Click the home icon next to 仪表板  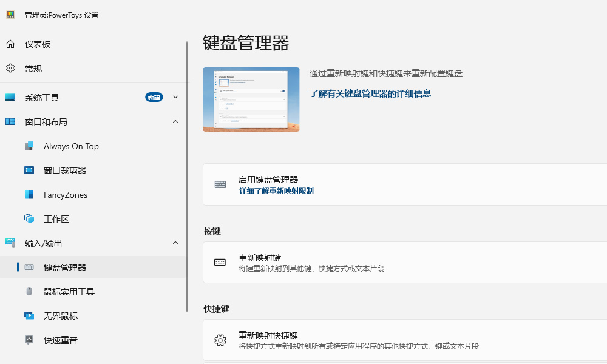tap(10, 44)
